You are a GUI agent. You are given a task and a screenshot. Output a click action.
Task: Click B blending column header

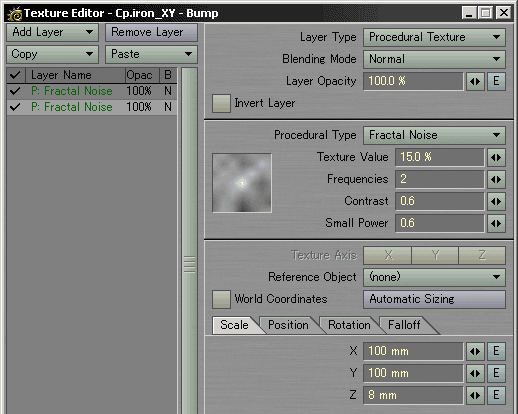coord(168,75)
